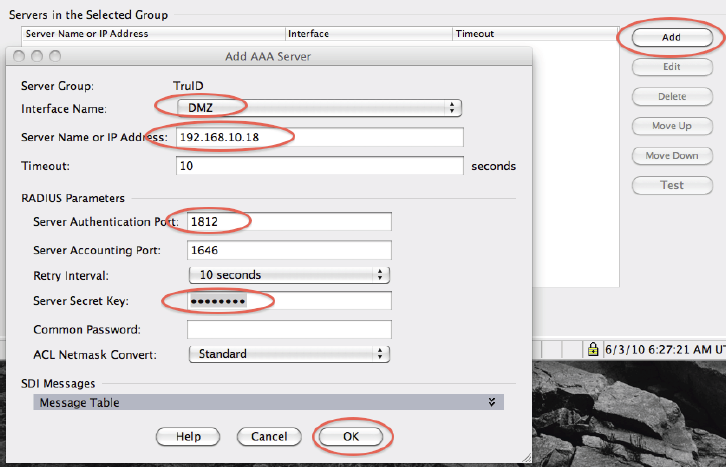Click the Move Up button
727x467 pixels.
point(671,126)
